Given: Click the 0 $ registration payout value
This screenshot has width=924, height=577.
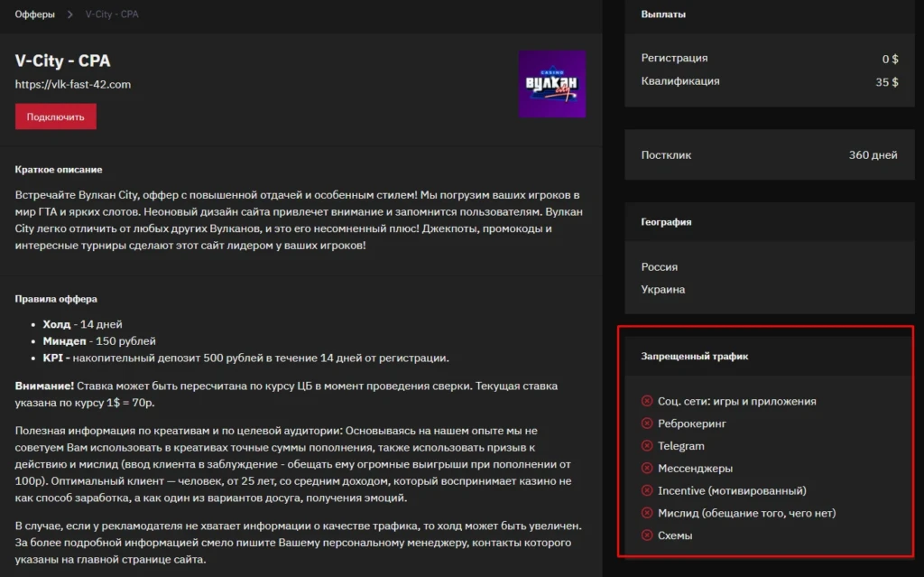Looking at the screenshot, I should click(x=890, y=59).
